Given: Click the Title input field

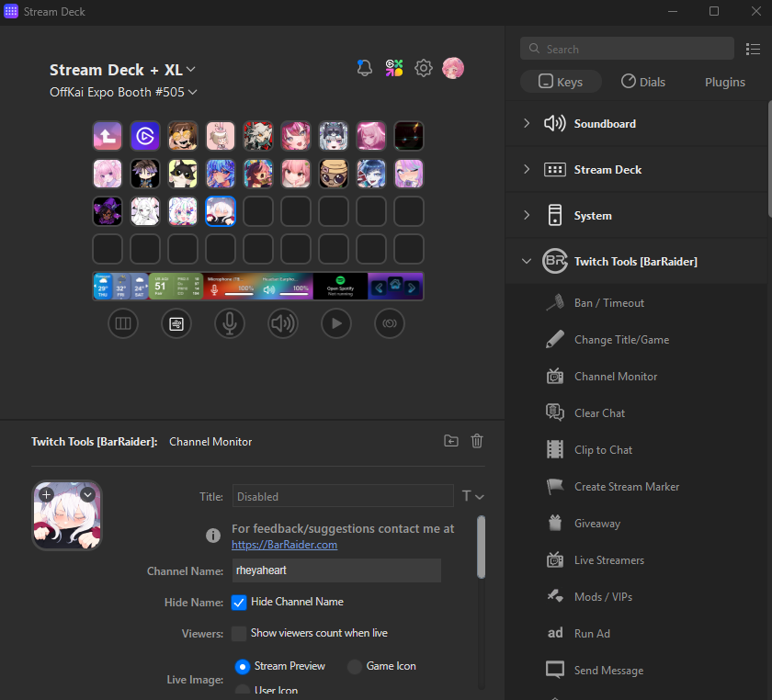Looking at the screenshot, I should click(343, 496).
